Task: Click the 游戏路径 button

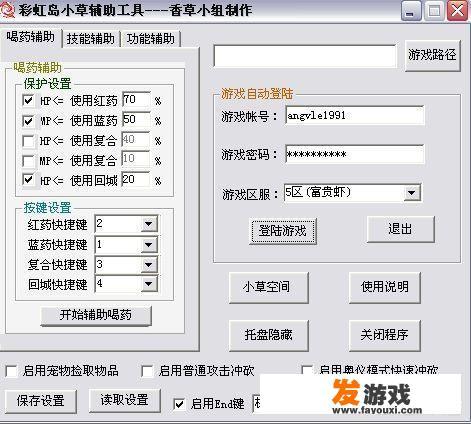Action: pyautogui.click(x=432, y=55)
